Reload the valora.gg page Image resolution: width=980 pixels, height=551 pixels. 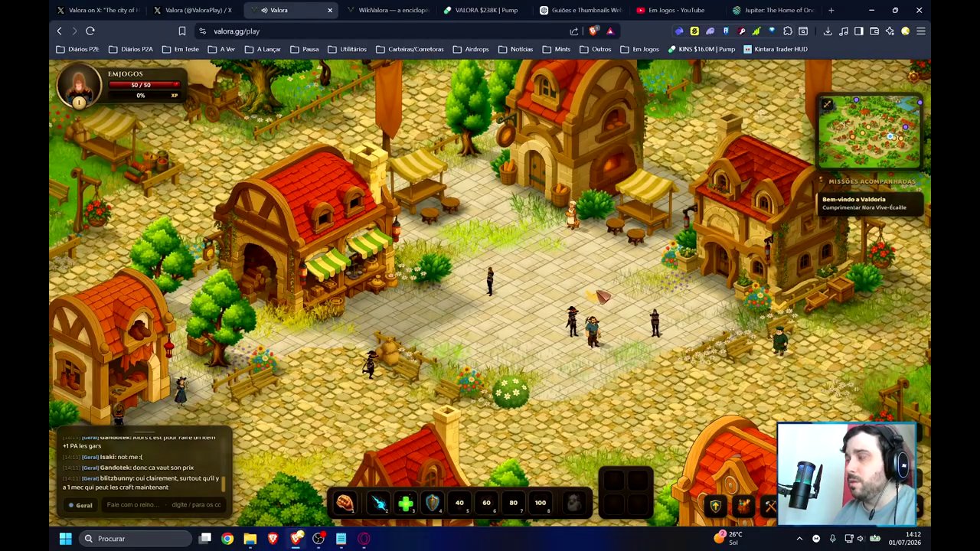point(90,31)
